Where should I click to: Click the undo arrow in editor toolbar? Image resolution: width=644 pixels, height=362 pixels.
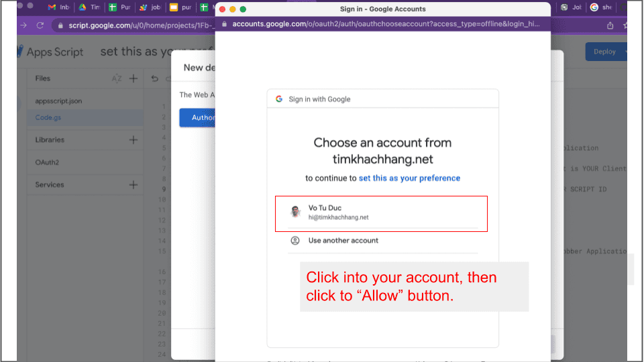tap(155, 78)
